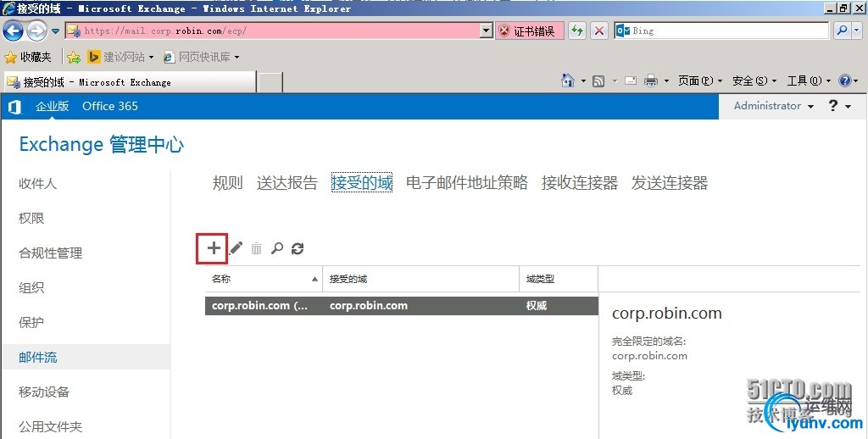Sort by the 接受的域 column header

click(420, 279)
